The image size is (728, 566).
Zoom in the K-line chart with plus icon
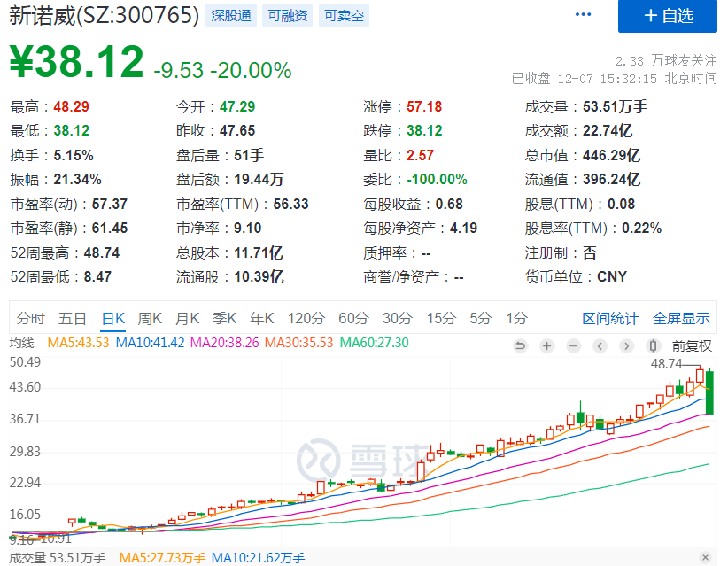(x=547, y=346)
